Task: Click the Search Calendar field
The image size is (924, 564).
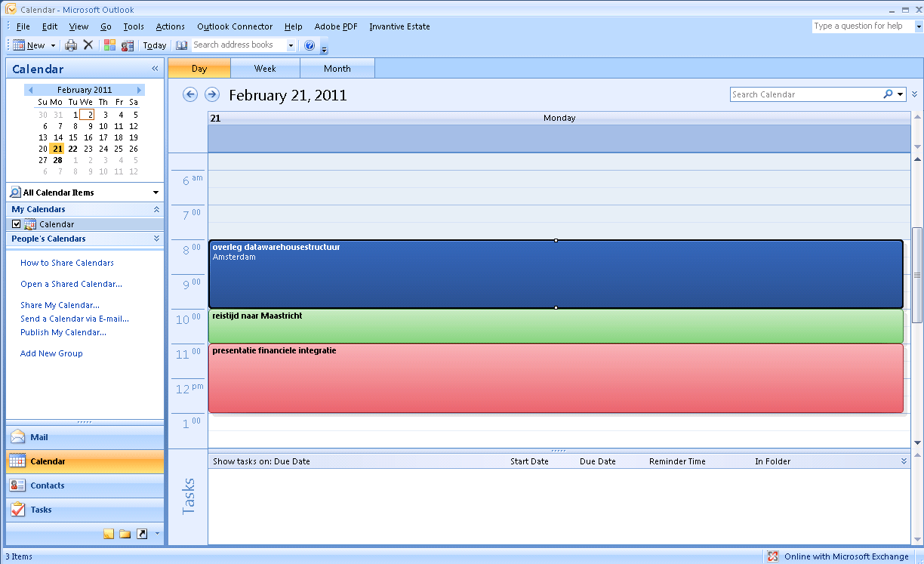Action: 805,94
